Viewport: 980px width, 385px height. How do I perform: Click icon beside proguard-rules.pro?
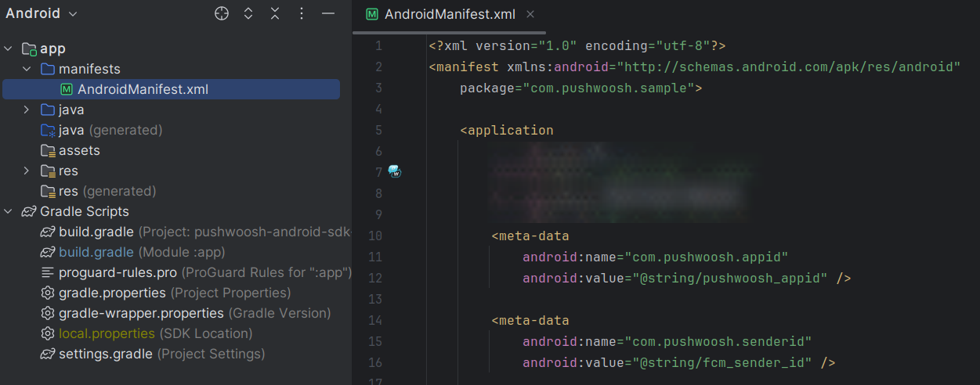coord(48,272)
